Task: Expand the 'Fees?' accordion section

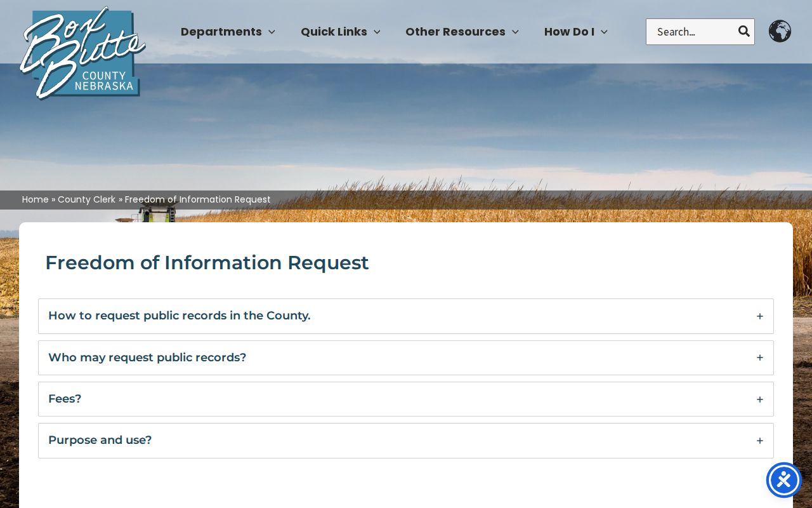Action: (406, 399)
